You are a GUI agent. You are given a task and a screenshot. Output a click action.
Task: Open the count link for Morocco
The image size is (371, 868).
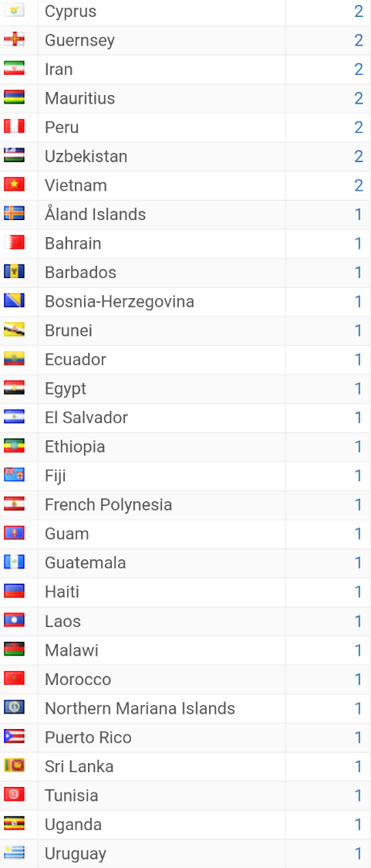[359, 680]
